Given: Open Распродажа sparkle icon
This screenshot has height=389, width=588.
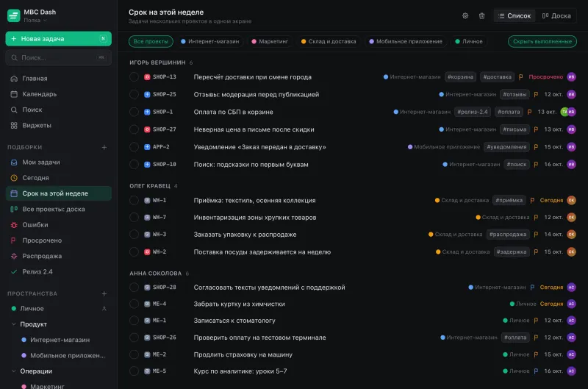Looking at the screenshot, I should [x=14, y=256].
